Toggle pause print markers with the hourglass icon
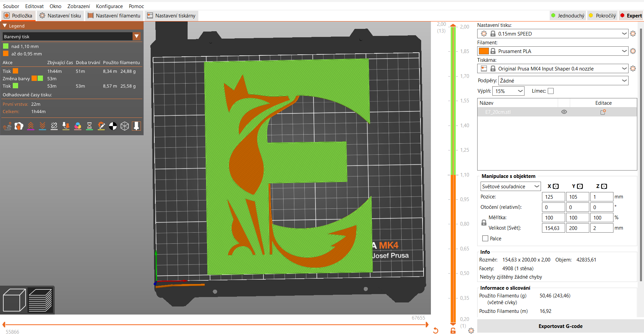This screenshot has width=644, height=334. 89,126
